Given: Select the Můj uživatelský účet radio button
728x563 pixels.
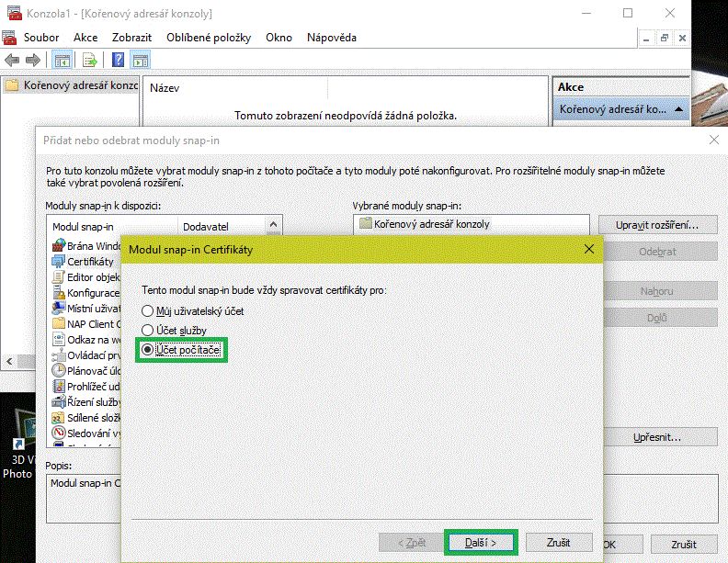Looking at the screenshot, I should coord(147,311).
